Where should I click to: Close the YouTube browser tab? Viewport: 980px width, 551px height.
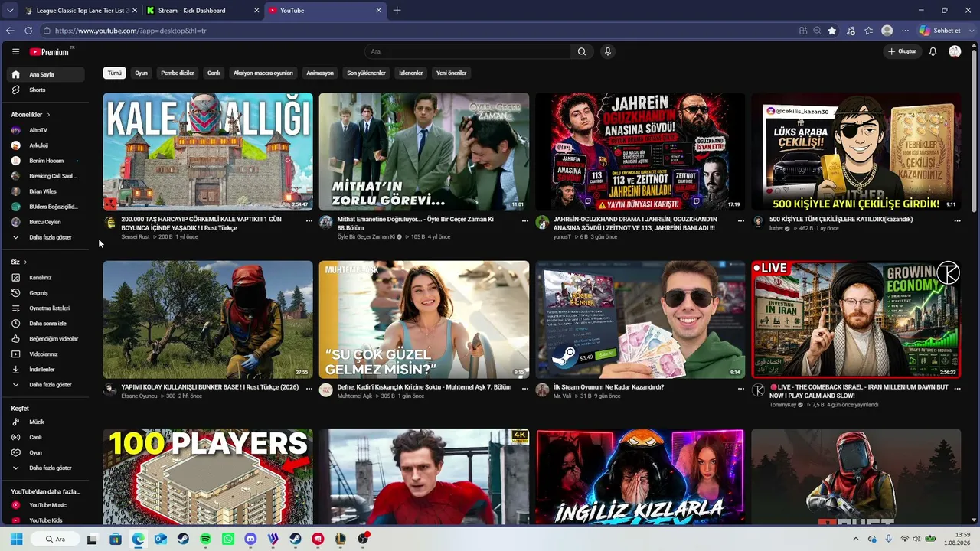click(x=378, y=10)
